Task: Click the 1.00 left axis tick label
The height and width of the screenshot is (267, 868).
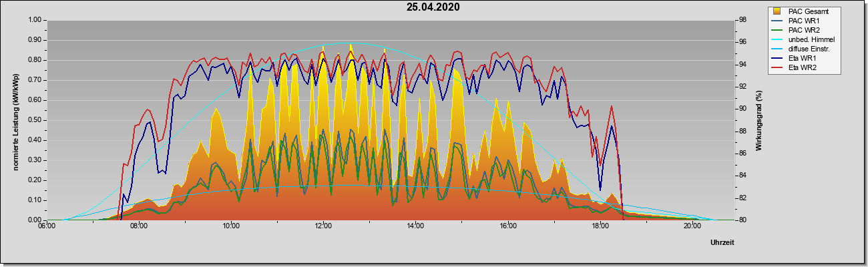Action: point(34,20)
